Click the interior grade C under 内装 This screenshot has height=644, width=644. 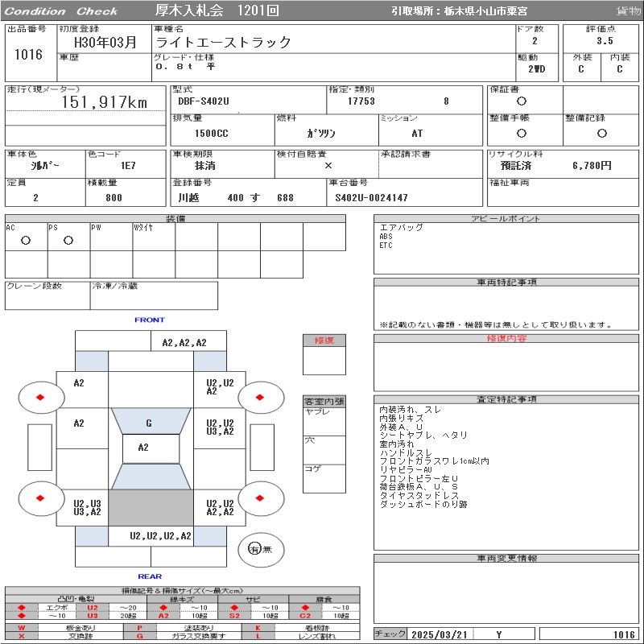(619, 69)
